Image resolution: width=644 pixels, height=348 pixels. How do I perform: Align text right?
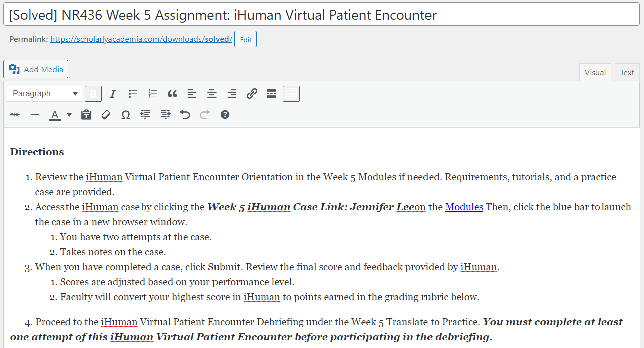(x=232, y=94)
